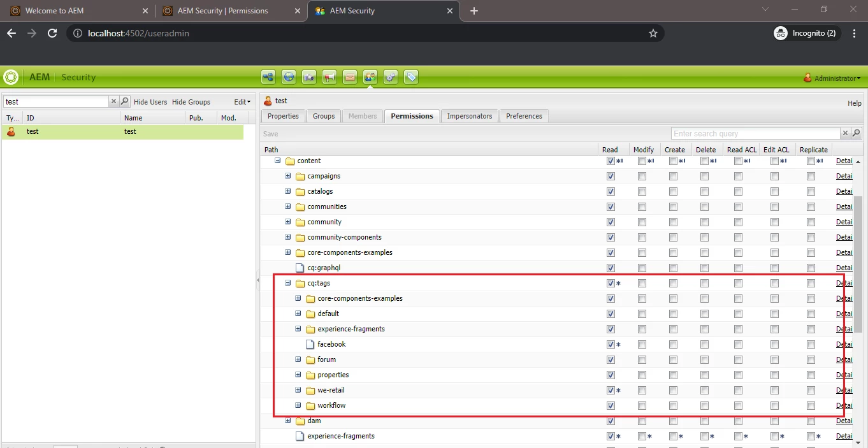Open the Edit dropdown menu
Viewport: 868px width, 448px height.
coord(242,101)
